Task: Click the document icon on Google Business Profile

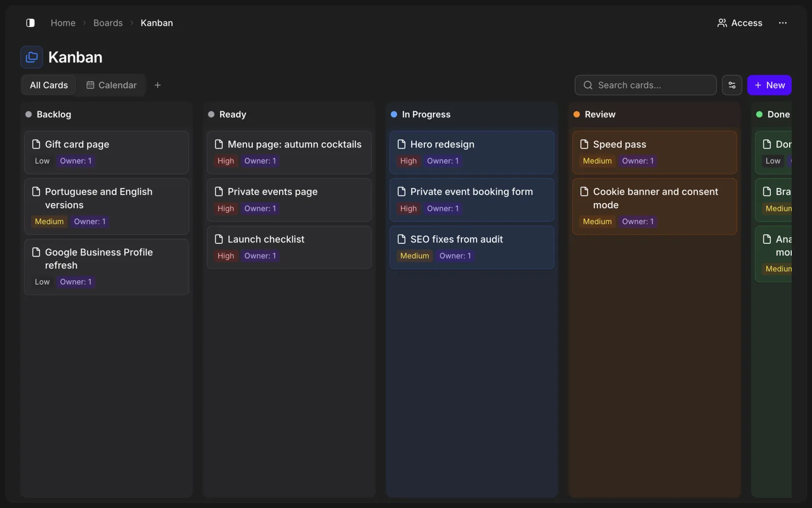Action: [x=36, y=252]
